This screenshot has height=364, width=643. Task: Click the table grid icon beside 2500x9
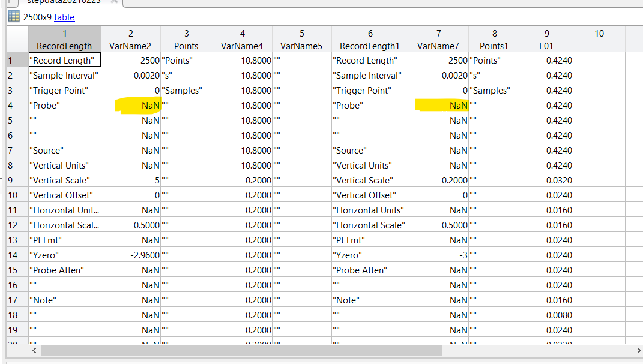click(x=13, y=17)
